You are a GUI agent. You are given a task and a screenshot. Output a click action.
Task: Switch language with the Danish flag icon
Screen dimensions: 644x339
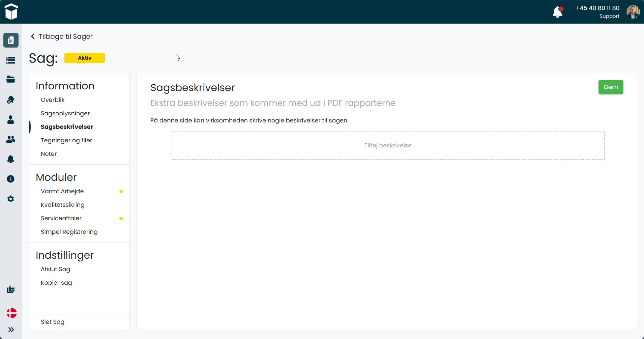pyautogui.click(x=11, y=313)
